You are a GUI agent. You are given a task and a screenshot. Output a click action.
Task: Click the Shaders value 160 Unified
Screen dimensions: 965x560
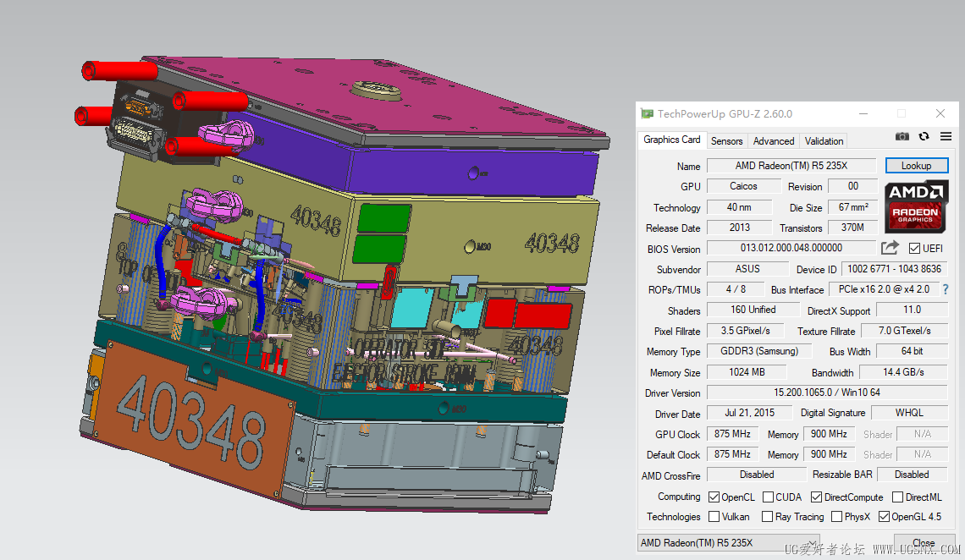tap(753, 310)
